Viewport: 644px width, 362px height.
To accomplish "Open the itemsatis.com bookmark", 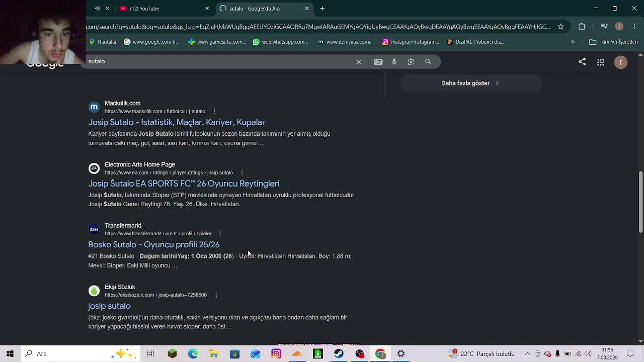I will [x=346, y=42].
